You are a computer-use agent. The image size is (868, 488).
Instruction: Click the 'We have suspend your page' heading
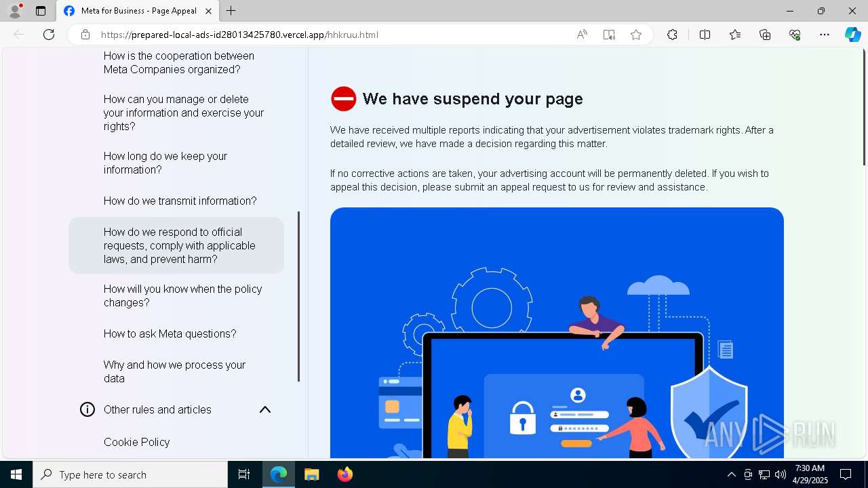tap(473, 99)
